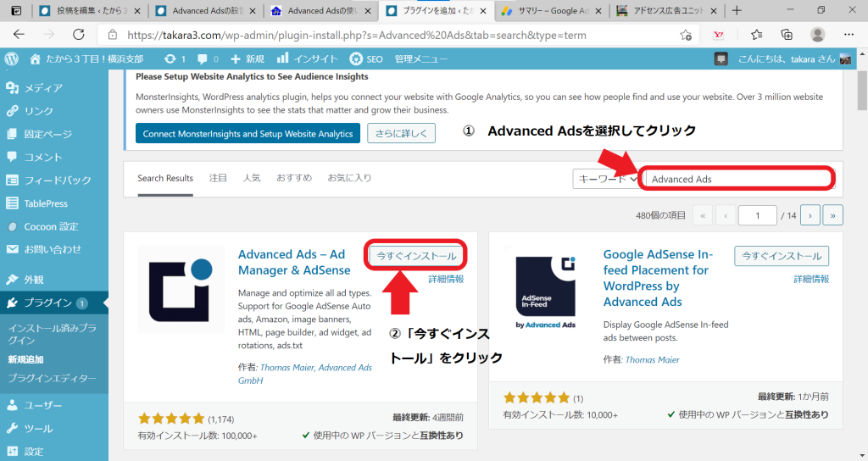The height and width of the screenshot is (461, 868).
Task: Install Google AdSense In-feed Placement plugin now
Action: click(x=782, y=256)
